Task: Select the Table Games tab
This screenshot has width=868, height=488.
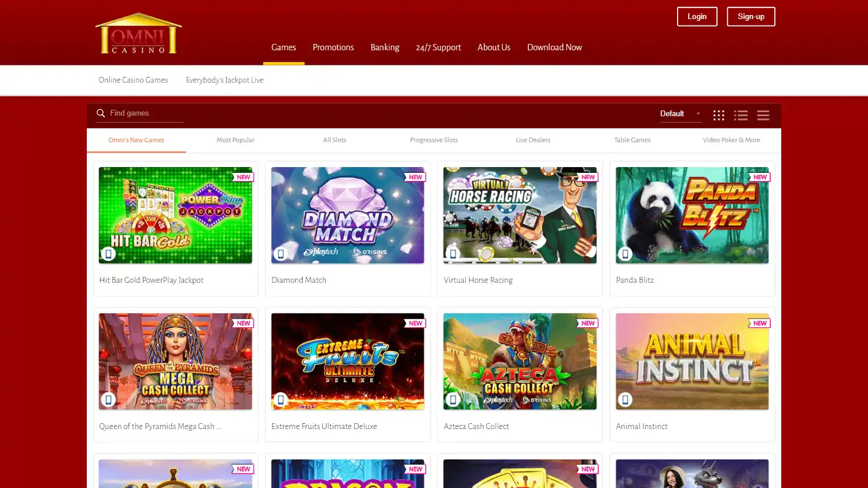Action: 632,140
